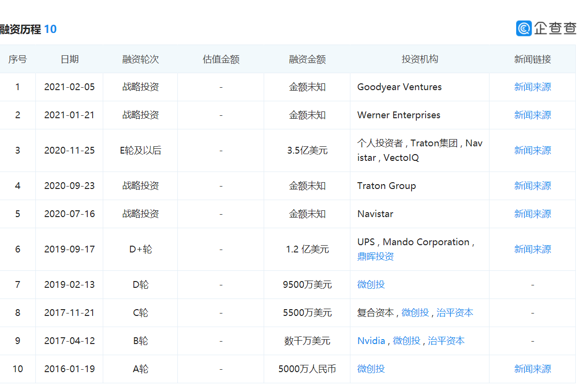Select the date cell 2017-04-12

tap(69, 341)
